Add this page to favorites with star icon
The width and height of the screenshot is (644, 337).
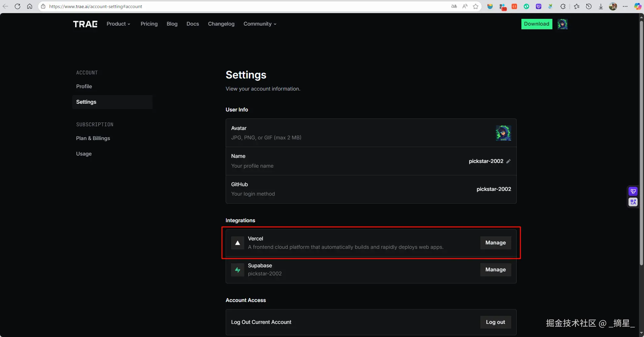pos(476,6)
